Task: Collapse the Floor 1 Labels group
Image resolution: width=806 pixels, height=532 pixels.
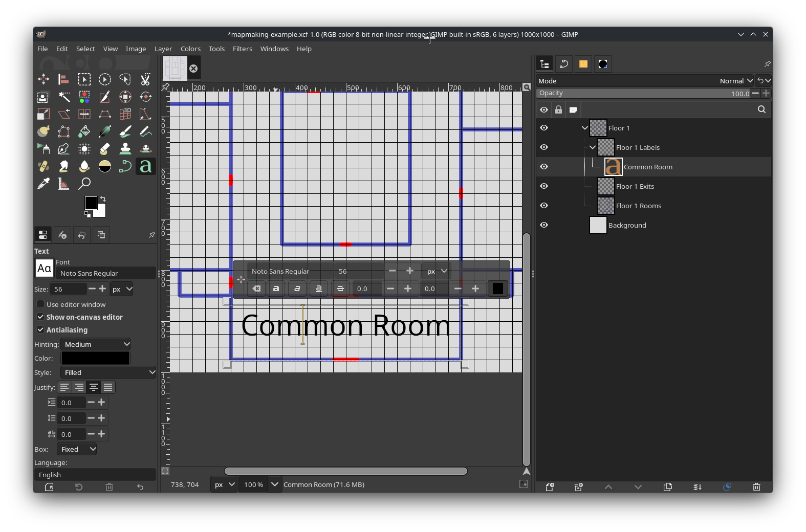Action: click(x=593, y=147)
